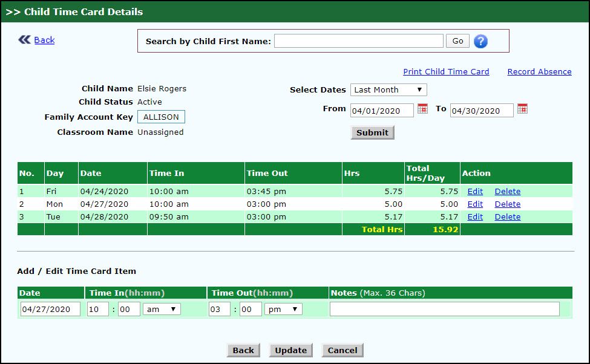Click the Submit button
590x364 pixels.
pyautogui.click(x=372, y=133)
